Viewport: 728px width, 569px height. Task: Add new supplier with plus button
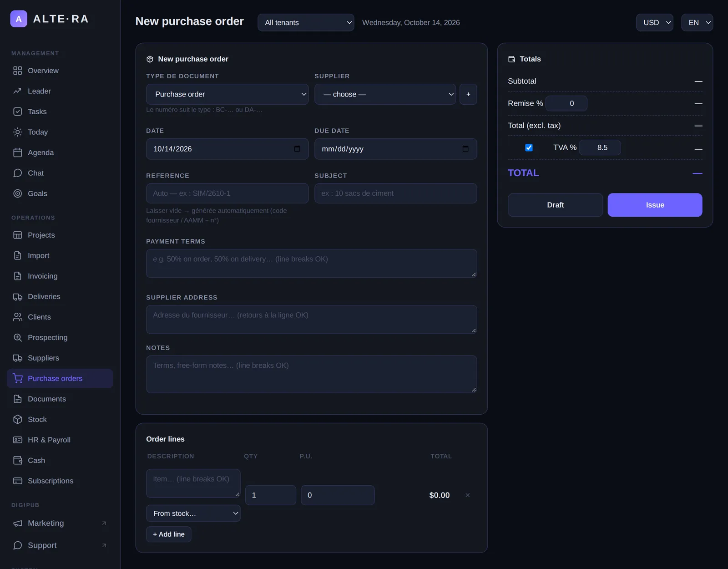[468, 94]
